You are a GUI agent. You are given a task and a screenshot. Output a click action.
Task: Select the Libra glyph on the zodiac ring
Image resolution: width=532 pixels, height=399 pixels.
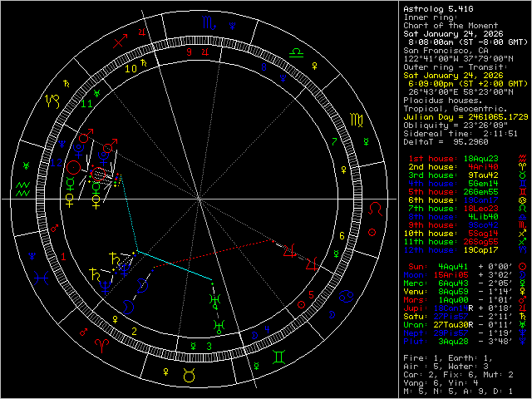(x=296, y=52)
